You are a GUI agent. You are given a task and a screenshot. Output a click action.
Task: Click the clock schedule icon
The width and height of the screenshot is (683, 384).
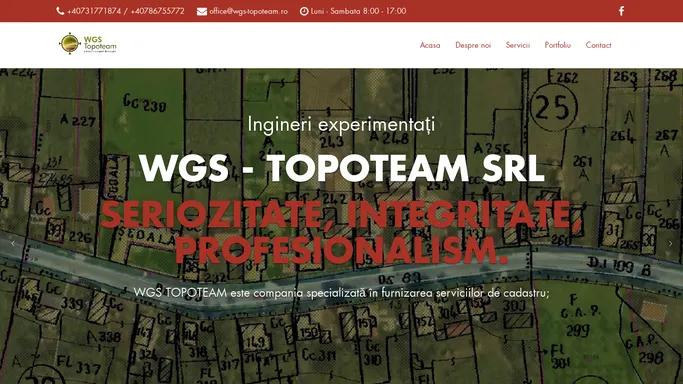click(304, 11)
